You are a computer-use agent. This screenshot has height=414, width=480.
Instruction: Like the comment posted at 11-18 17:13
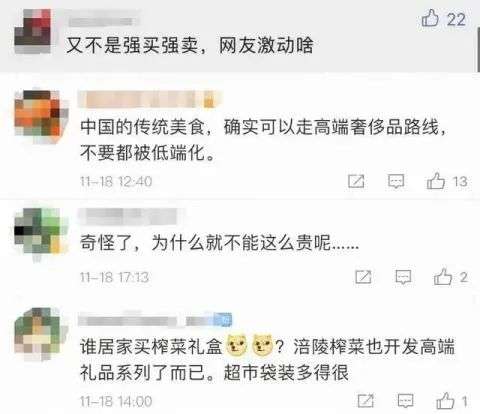coord(443,277)
